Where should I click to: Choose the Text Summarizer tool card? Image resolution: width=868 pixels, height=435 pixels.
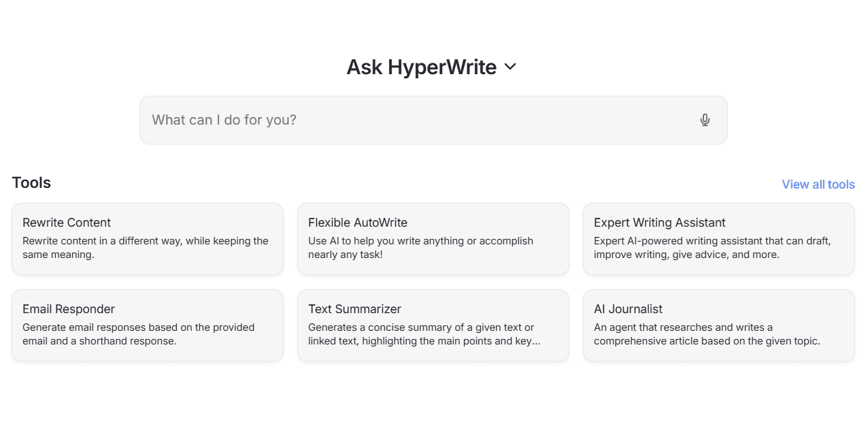(433, 325)
